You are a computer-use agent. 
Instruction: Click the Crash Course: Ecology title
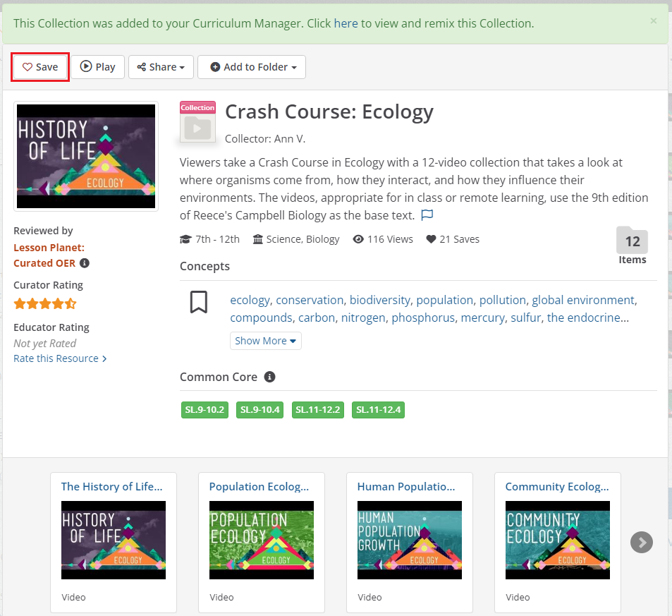tap(329, 111)
